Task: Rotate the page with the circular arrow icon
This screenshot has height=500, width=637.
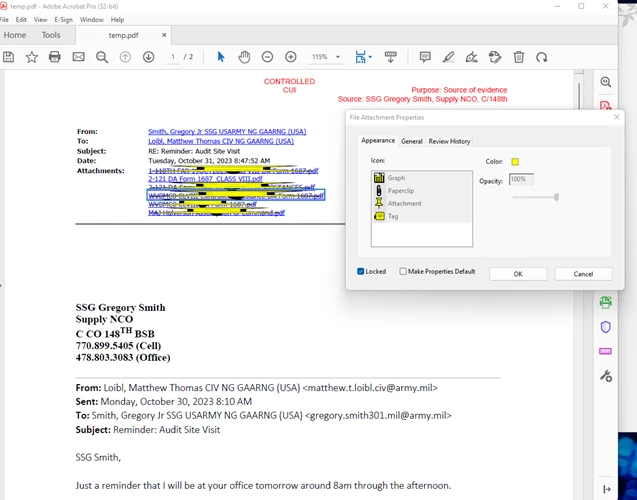Action: click(x=542, y=57)
